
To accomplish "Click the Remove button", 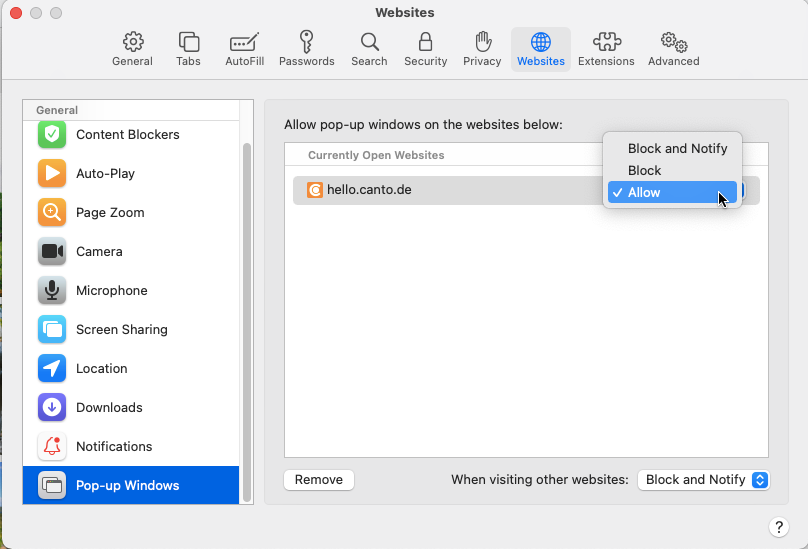I will 318,480.
